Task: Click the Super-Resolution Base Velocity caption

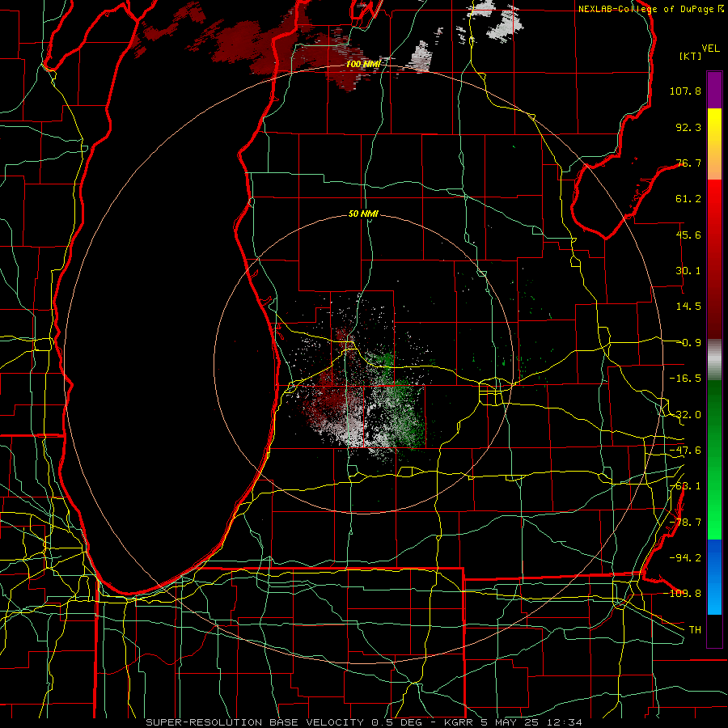Action: [x=363, y=722]
